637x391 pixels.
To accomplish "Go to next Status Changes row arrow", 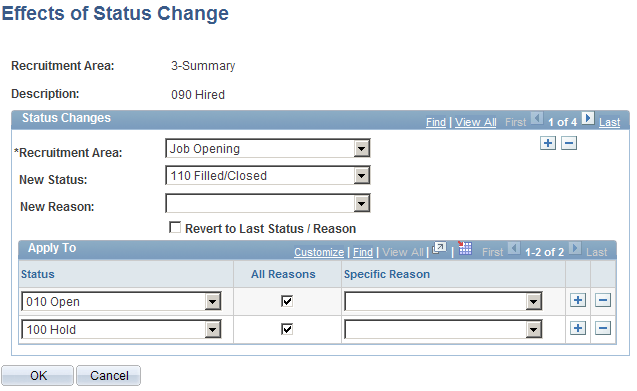I will coord(587,119).
